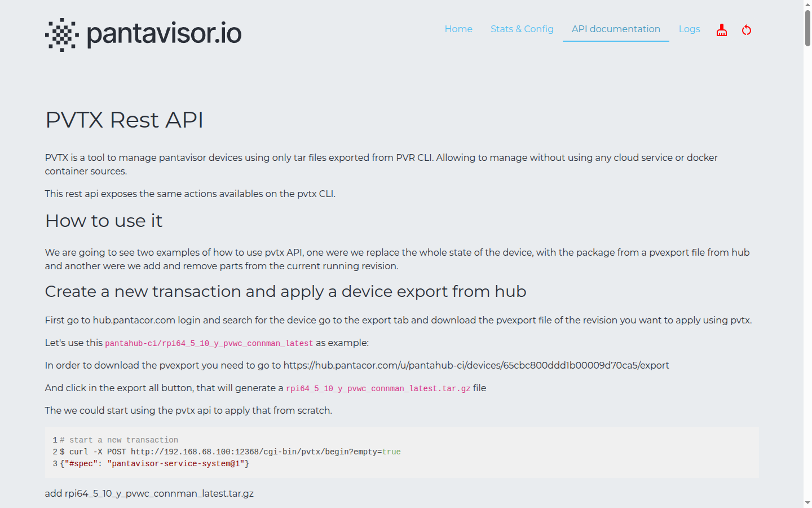The width and height of the screenshot is (812, 508).
Task: Click 'PVTX is a tool to manage' paragraph
Action: tap(381, 164)
